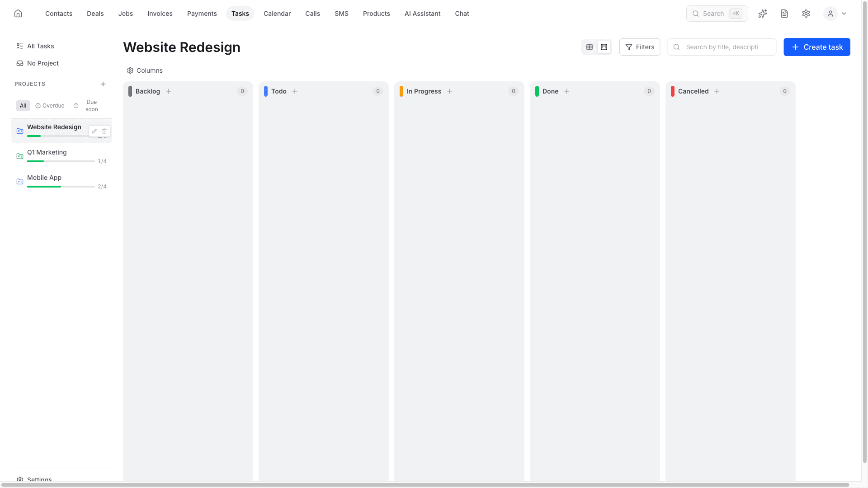868x488 pixels.
Task: Click the home icon in the navbar
Action: coord(18,13)
